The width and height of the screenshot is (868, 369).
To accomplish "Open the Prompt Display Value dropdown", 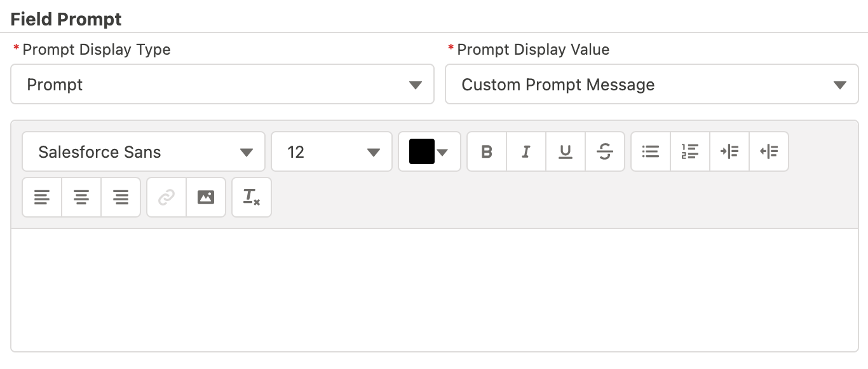I will click(652, 85).
